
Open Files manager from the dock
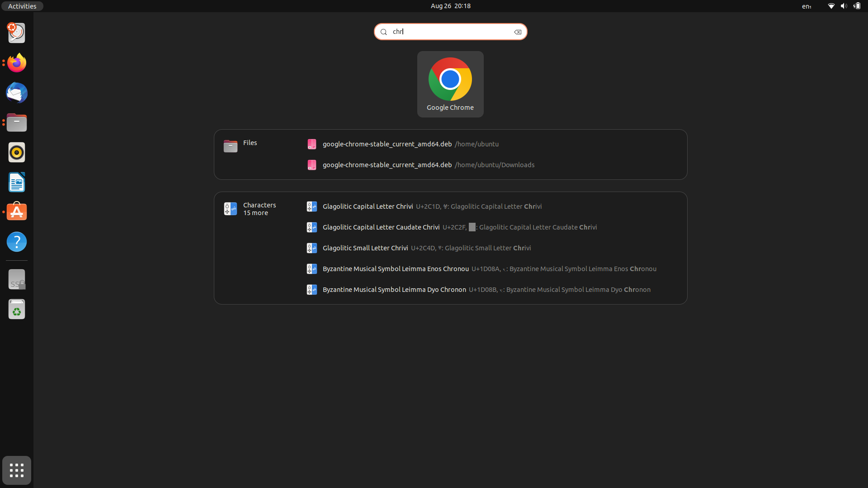click(x=17, y=122)
